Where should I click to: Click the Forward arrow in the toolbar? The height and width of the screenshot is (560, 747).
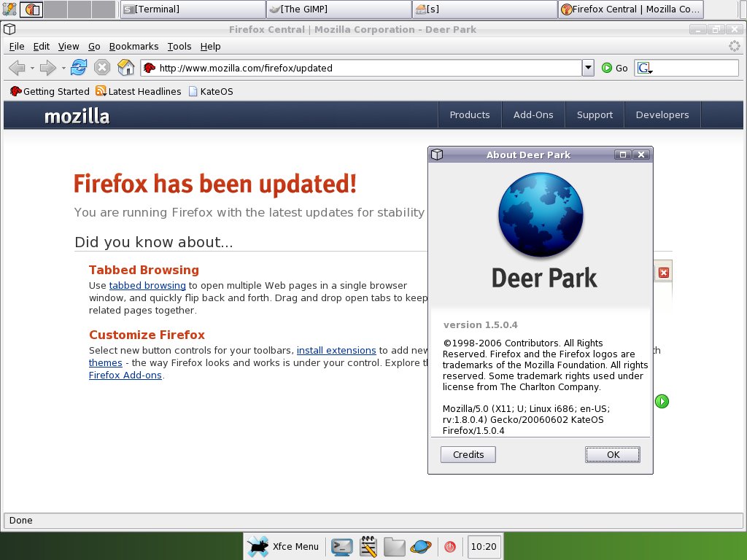tap(47, 68)
